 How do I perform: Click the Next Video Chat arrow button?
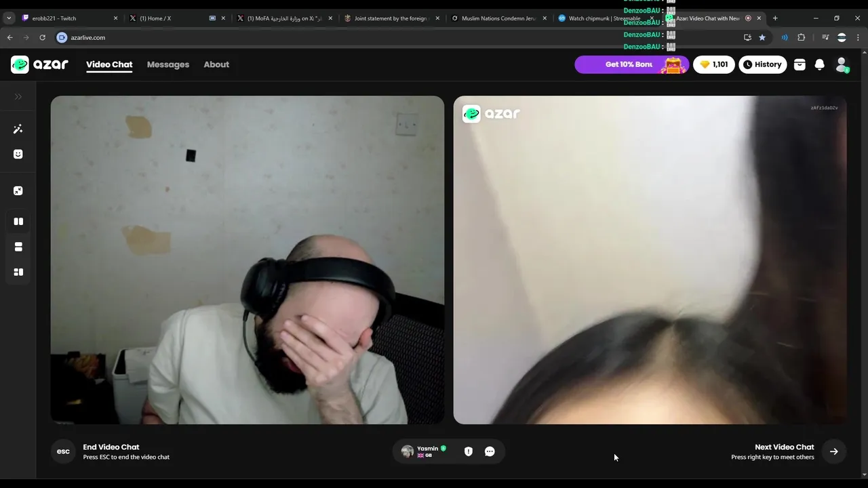[834, 451]
